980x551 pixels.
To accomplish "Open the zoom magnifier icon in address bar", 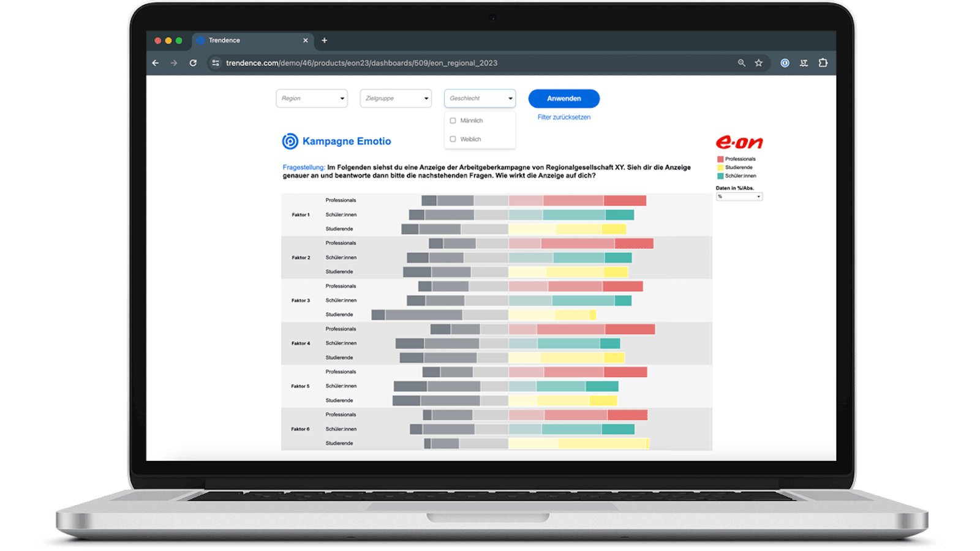I will tap(741, 63).
